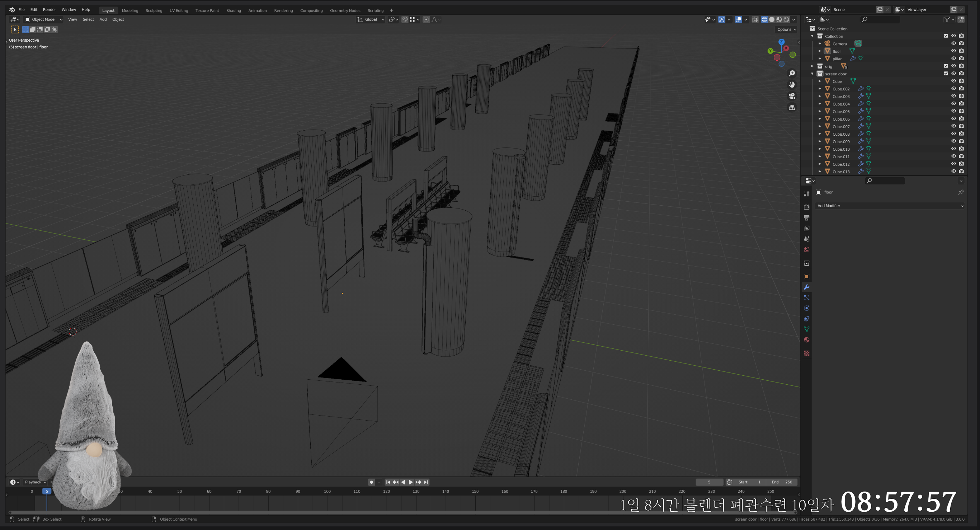Click the zoom magnifier viewport gizmo
The height and width of the screenshot is (530, 980).
click(x=792, y=74)
